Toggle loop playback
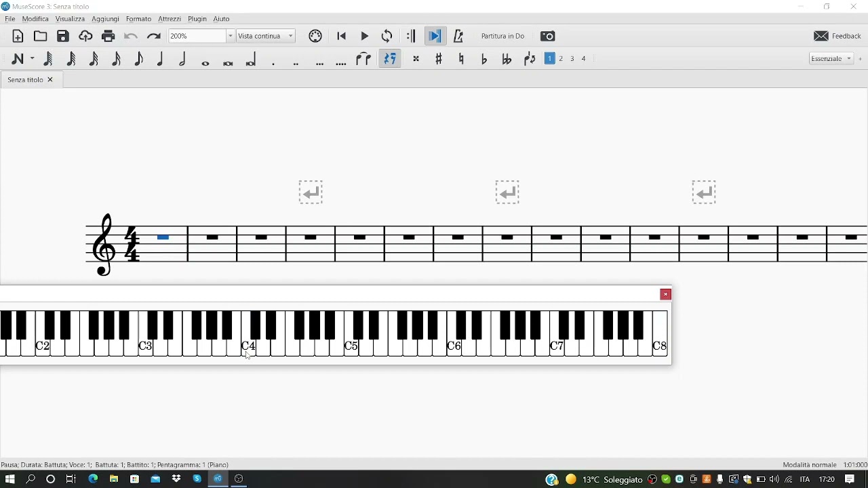868x488 pixels. click(x=389, y=37)
